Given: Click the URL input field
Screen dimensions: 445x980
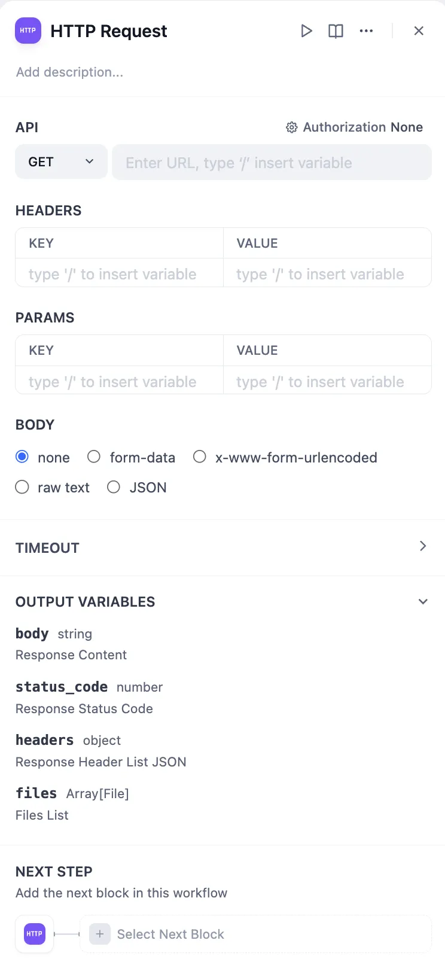Looking at the screenshot, I should pos(272,163).
